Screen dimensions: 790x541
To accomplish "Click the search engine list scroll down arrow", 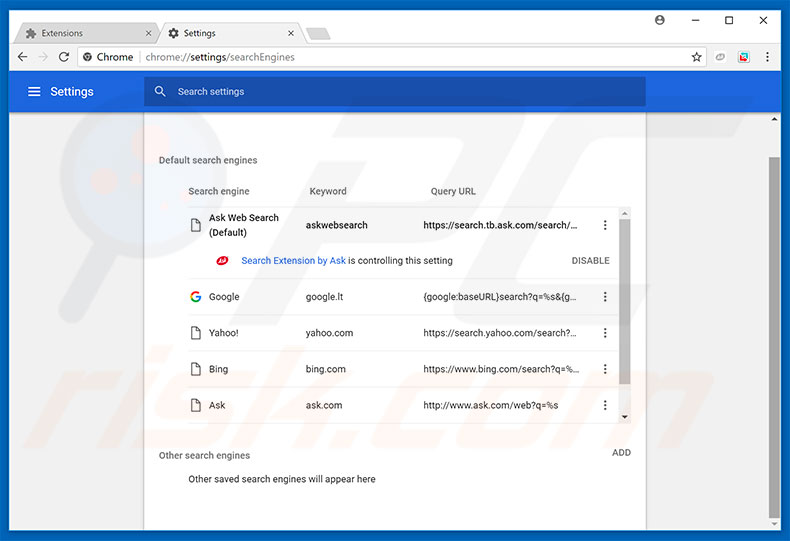I will click(x=625, y=417).
